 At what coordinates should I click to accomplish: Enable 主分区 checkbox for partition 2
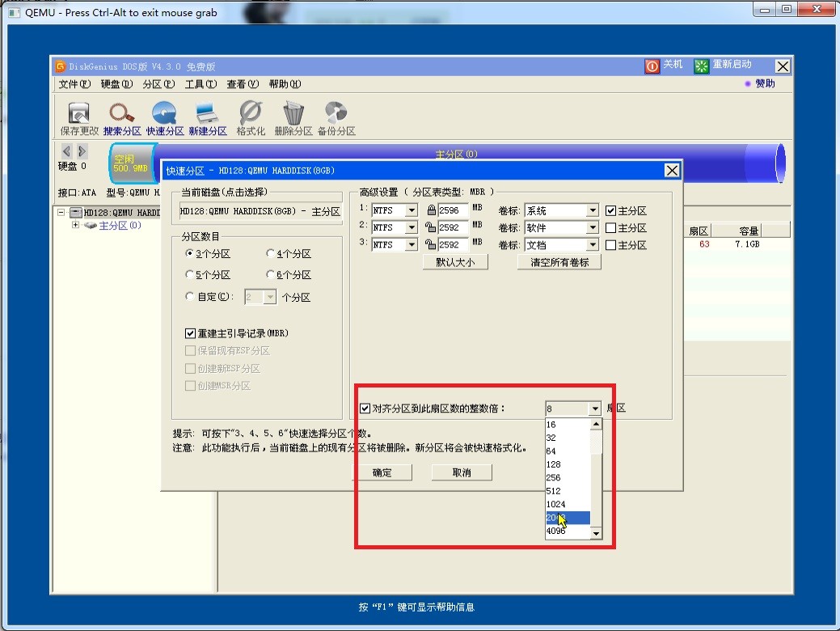pos(611,228)
